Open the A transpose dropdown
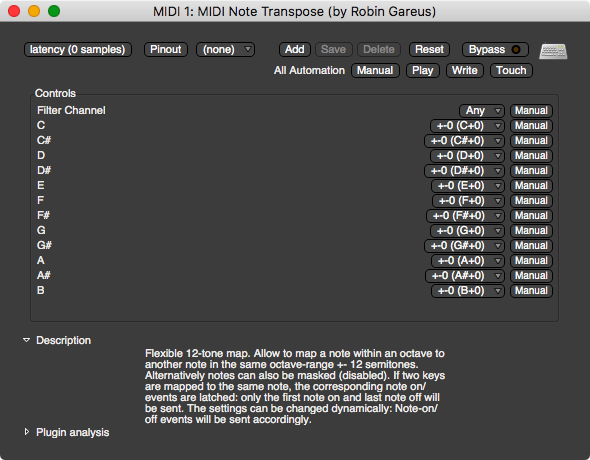The height and width of the screenshot is (460, 590). tap(468, 261)
